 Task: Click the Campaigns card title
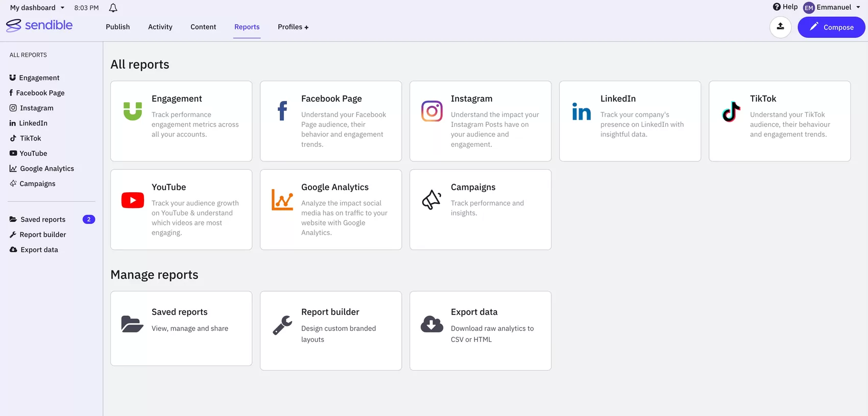click(473, 187)
